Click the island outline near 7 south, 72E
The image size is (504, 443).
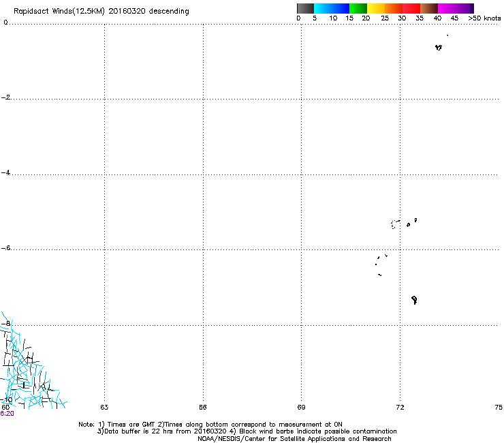(414, 300)
